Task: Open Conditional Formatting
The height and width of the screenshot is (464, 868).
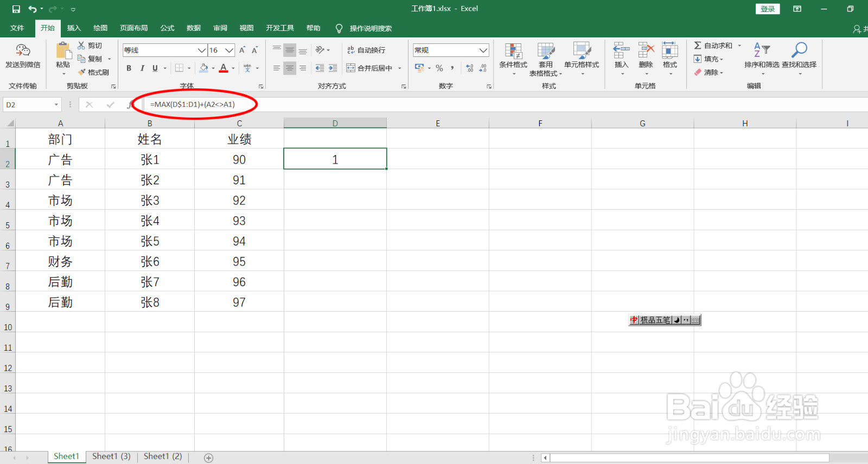Action: pyautogui.click(x=513, y=59)
